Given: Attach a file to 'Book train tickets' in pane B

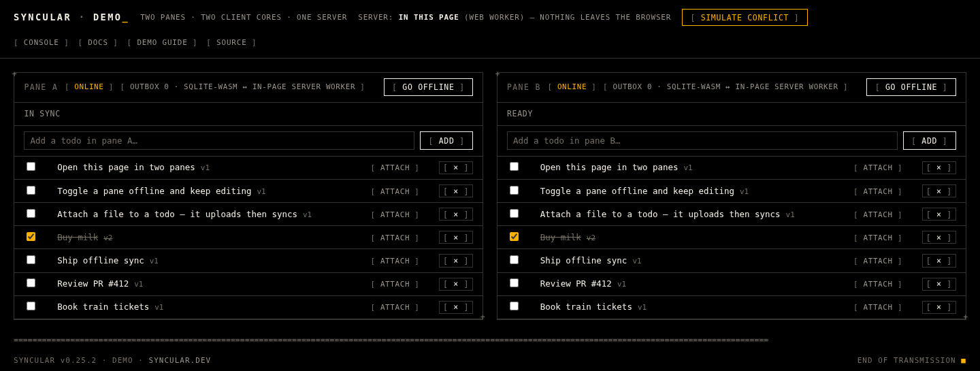Looking at the screenshot, I should (878, 307).
